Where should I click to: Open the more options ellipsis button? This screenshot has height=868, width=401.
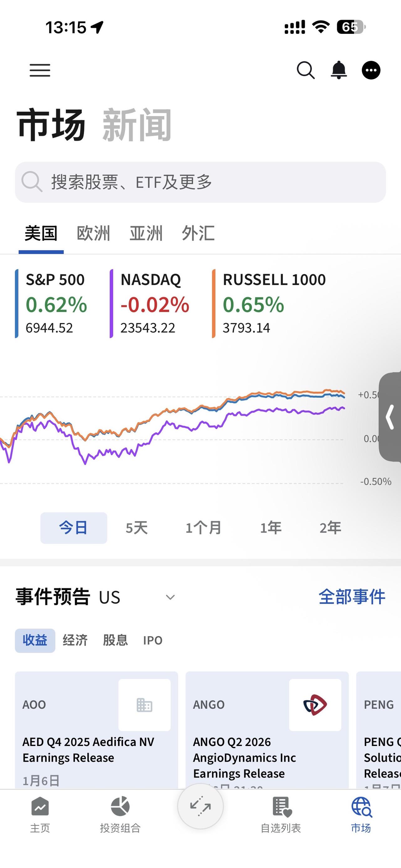(x=371, y=70)
